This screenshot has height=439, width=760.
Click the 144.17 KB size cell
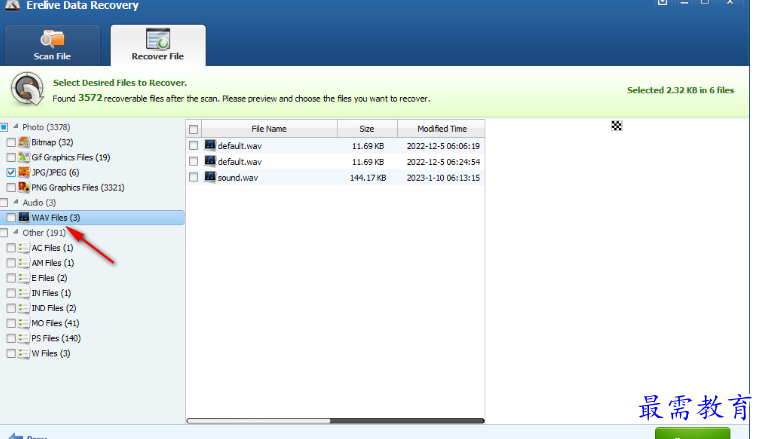(368, 178)
